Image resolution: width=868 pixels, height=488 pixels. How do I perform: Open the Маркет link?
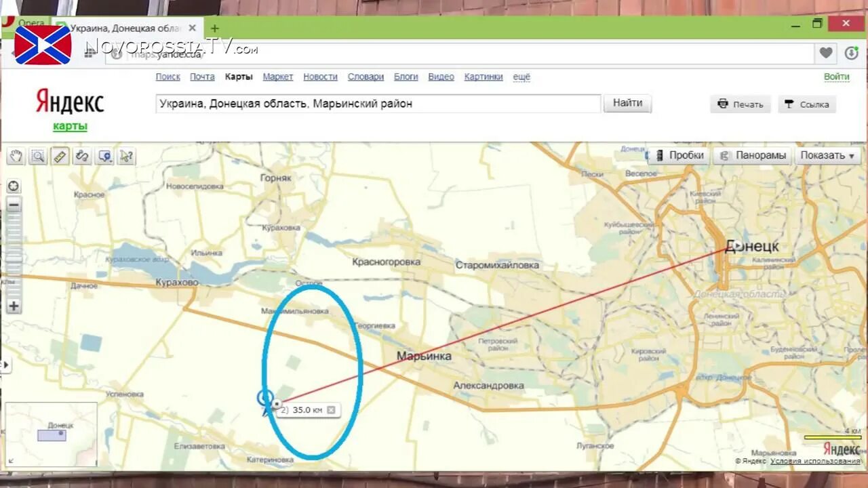[278, 77]
